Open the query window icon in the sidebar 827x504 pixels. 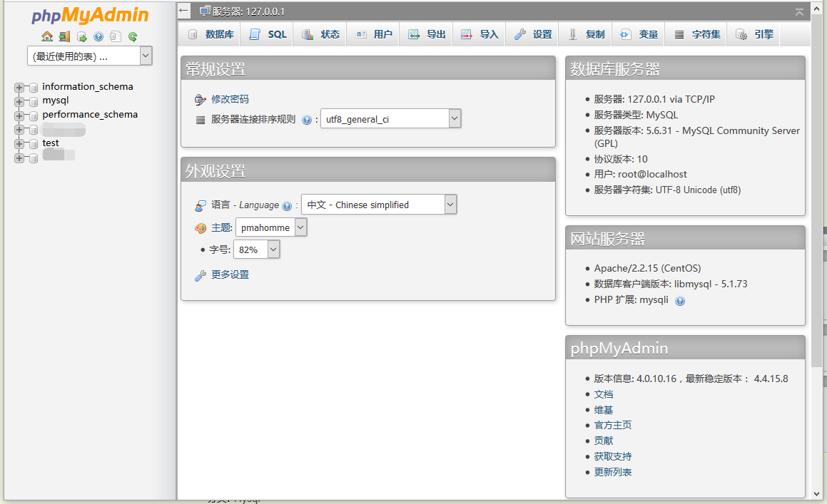(x=82, y=36)
